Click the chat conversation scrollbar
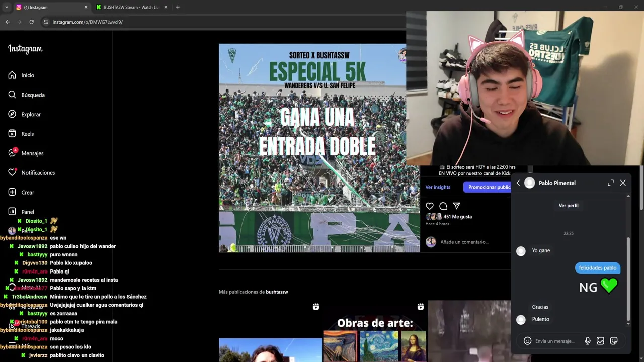This screenshot has height=362, width=644. (x=628, y=279)
